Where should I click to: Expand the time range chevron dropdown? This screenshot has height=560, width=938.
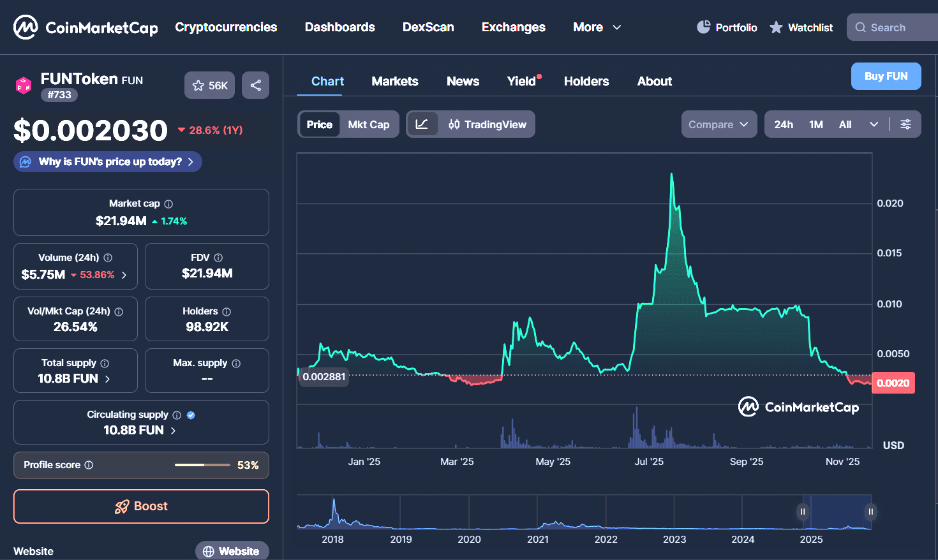(874, 124)
